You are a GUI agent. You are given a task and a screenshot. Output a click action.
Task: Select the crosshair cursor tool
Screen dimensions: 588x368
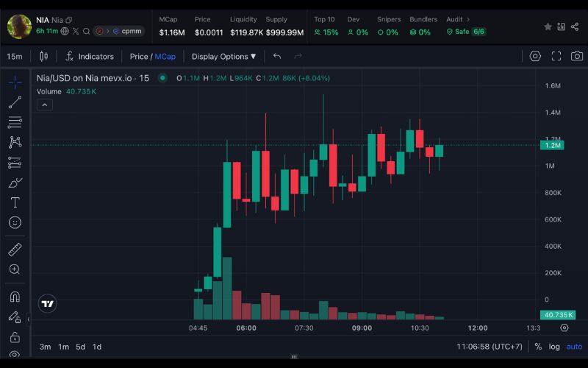[15, 82]
